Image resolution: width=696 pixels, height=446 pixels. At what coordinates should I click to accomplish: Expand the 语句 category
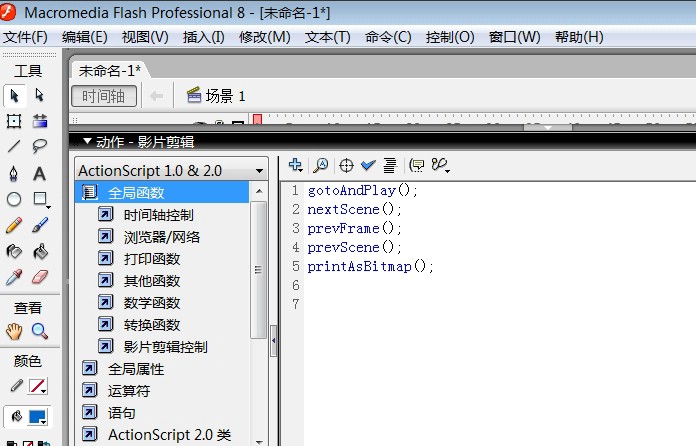(x=90, y=412)
